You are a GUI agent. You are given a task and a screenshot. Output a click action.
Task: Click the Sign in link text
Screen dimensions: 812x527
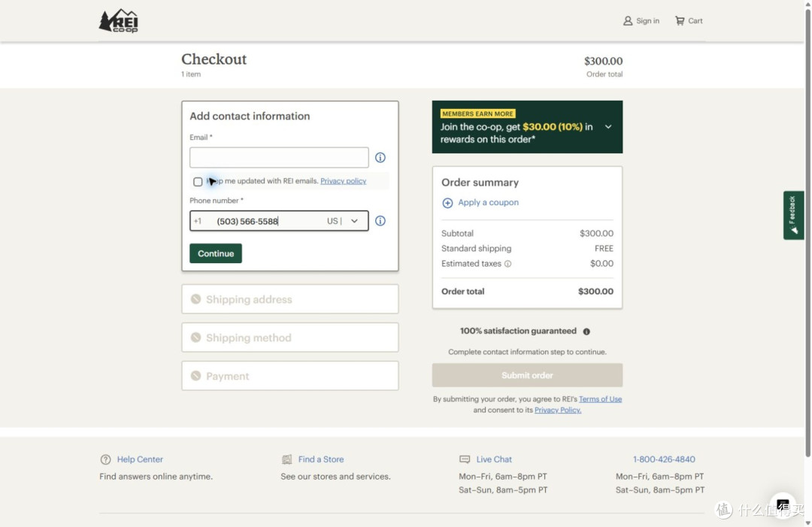pyautogui.click(x=648, y=21)
